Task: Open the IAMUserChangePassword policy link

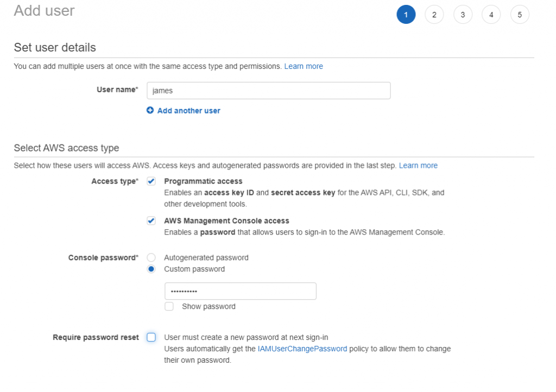Action: click(302, 349)
